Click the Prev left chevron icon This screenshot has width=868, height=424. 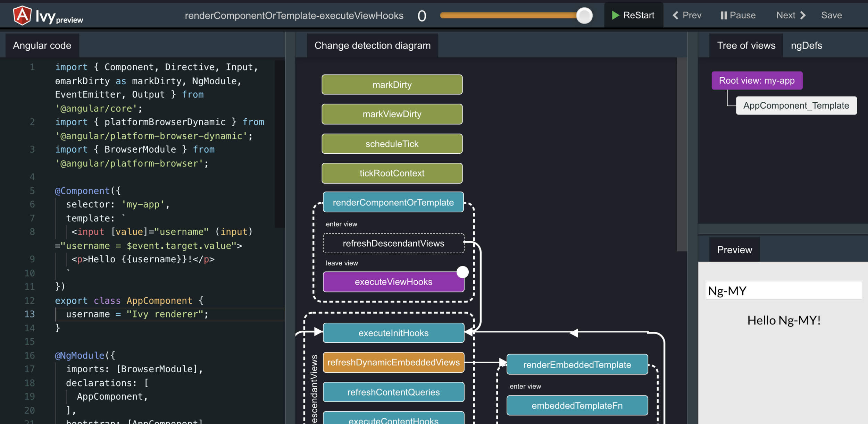[675, 15]
